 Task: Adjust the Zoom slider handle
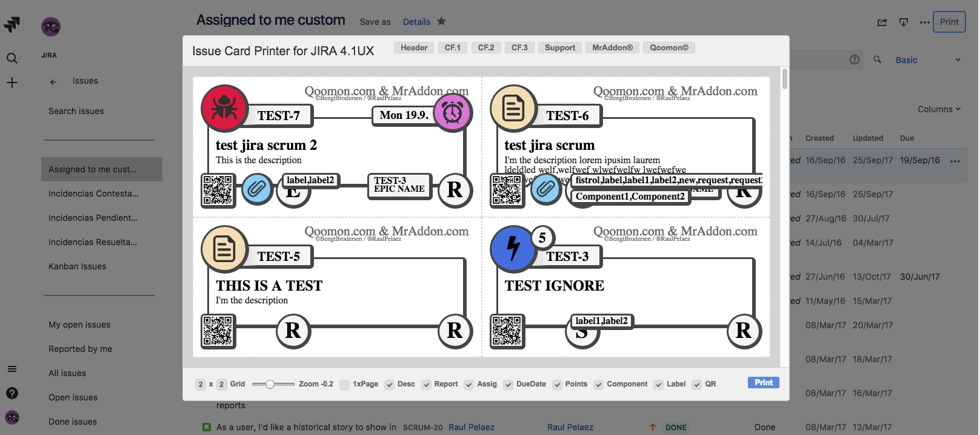coord(270,384)
